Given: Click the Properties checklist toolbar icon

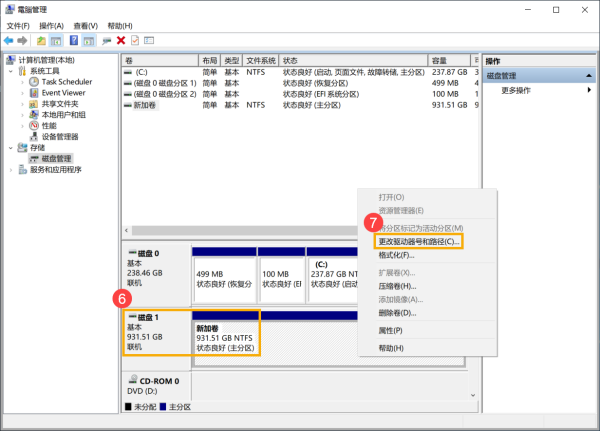Looking at the screenshot, I should (134, 40).
